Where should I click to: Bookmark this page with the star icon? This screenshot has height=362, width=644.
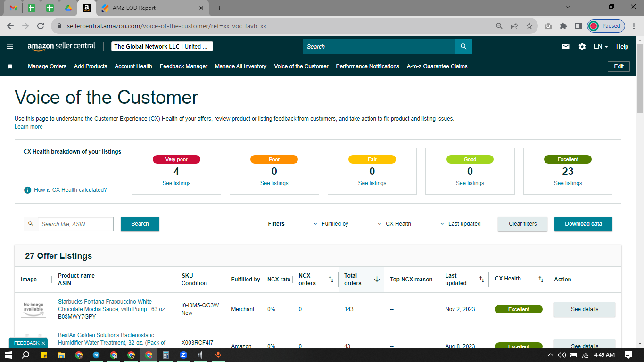(529, 26)
